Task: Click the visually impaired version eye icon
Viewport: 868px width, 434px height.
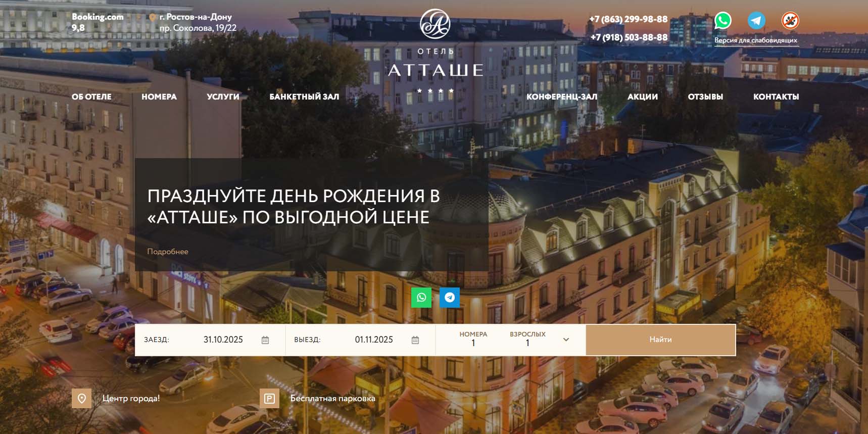Action: pyautogui.click(x=790, y=21)
